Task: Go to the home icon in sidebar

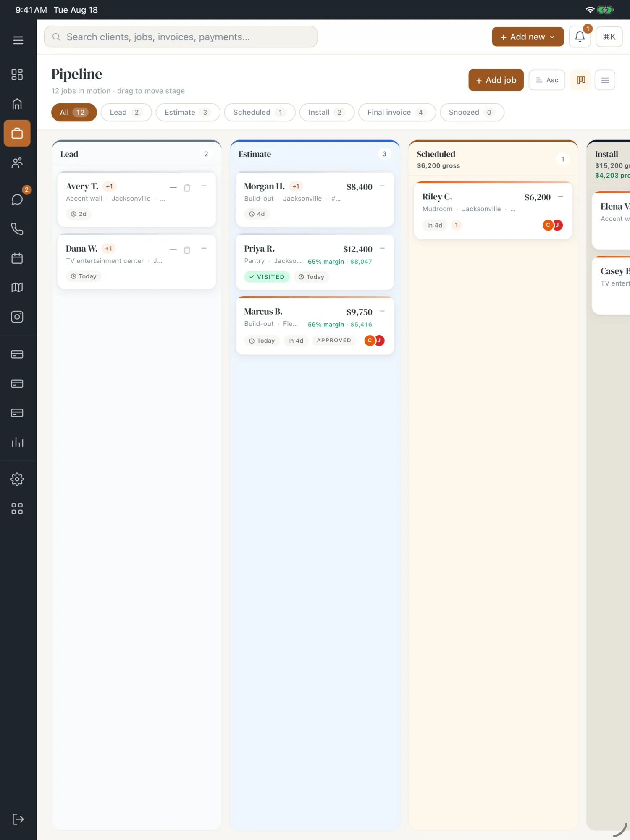Action: click(17, 104)
